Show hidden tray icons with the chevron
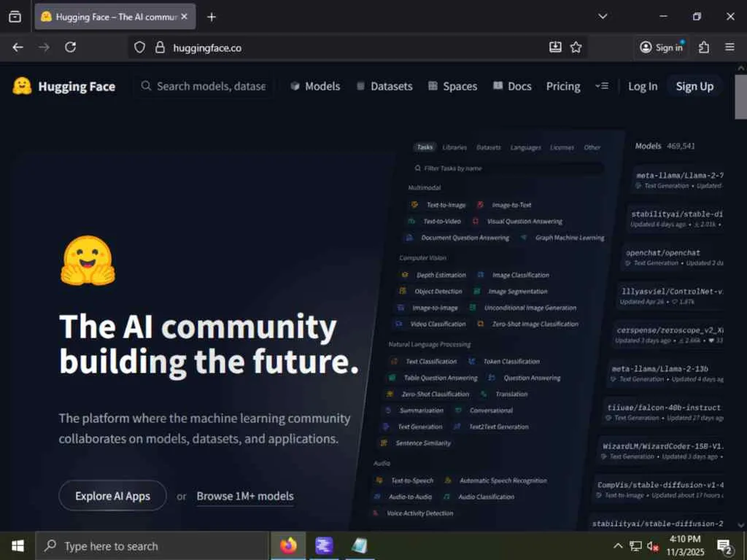 tap(617, 545)
